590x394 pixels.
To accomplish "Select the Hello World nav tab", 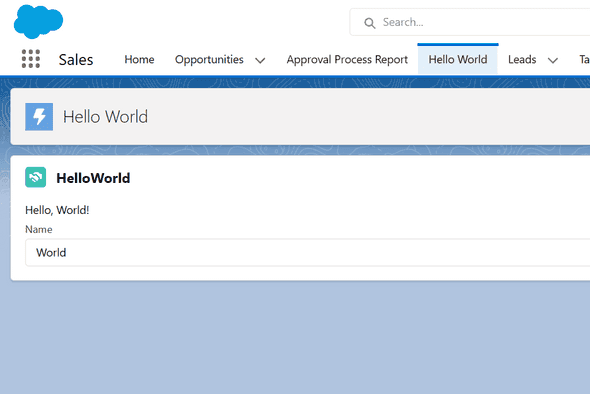I will click(x=458, y=59).
